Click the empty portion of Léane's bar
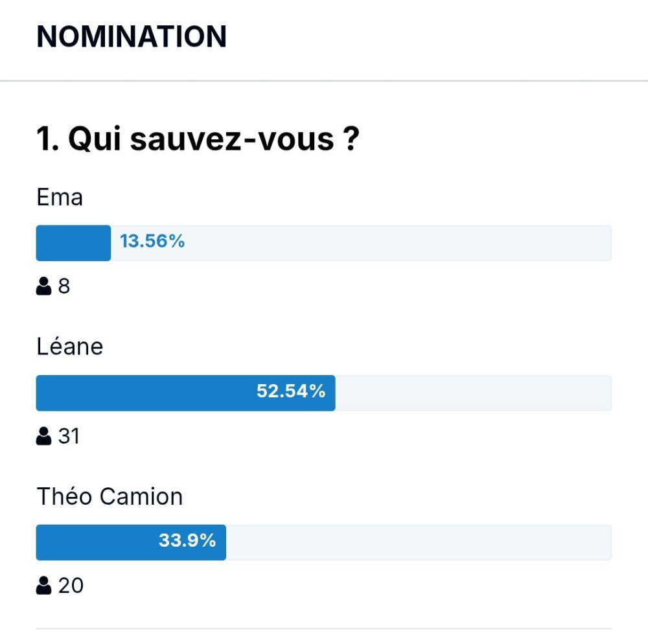 tap(474, 393)
